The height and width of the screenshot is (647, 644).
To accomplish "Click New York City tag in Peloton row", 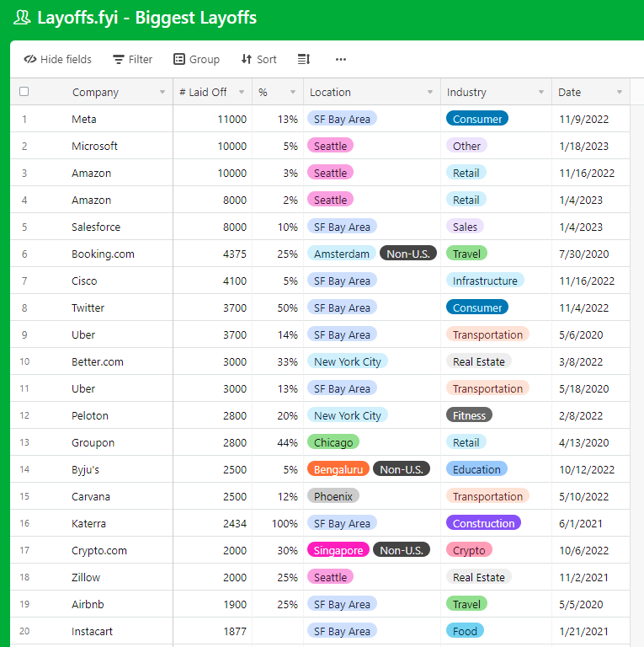I will click(x=348, y=415).
